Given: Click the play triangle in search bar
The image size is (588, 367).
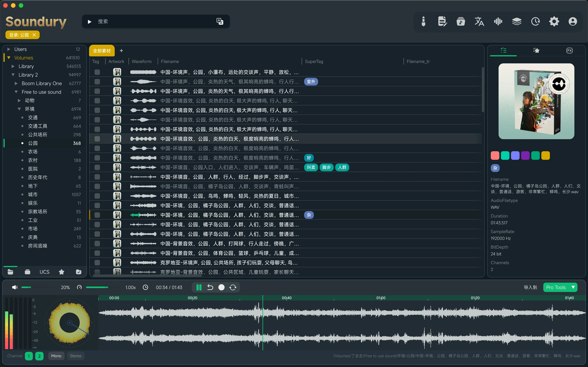Looking at the screenshot, I should (90, 22).
